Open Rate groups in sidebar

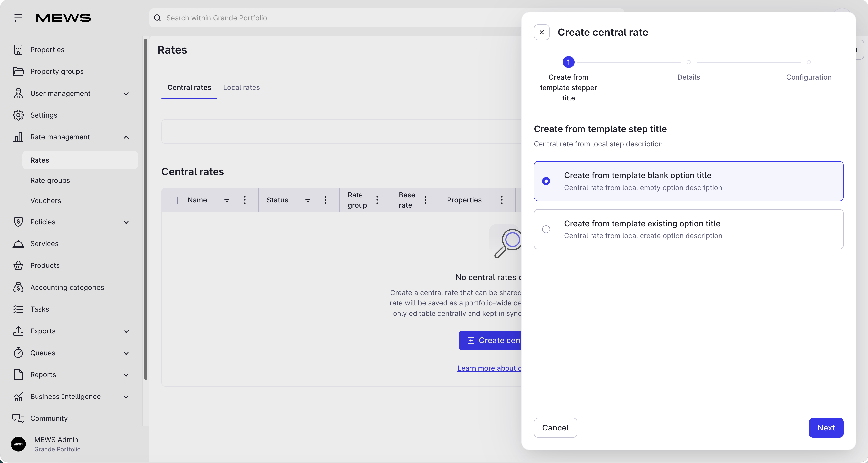pos(50,180)
